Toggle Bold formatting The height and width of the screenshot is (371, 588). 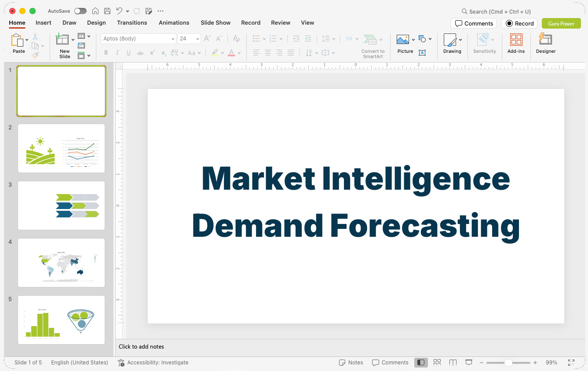click(x=106, y=53)
